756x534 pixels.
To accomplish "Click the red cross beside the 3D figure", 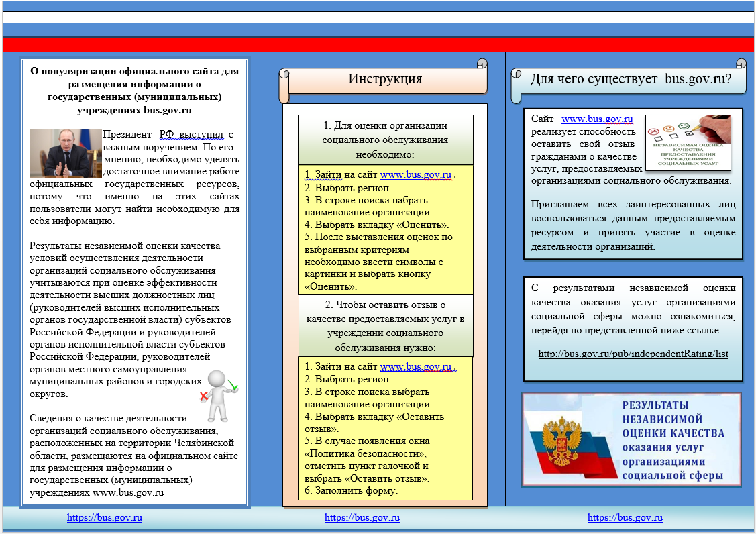I will [203, 397].
